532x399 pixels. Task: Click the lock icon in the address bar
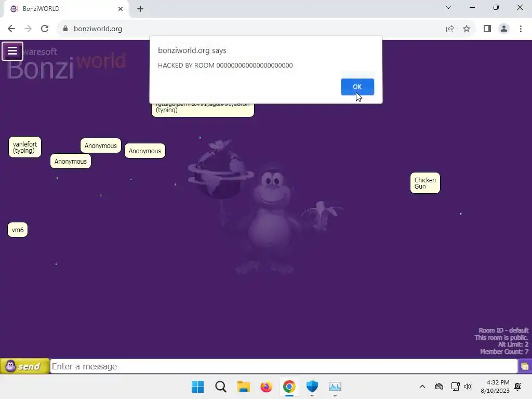(65, 29)
